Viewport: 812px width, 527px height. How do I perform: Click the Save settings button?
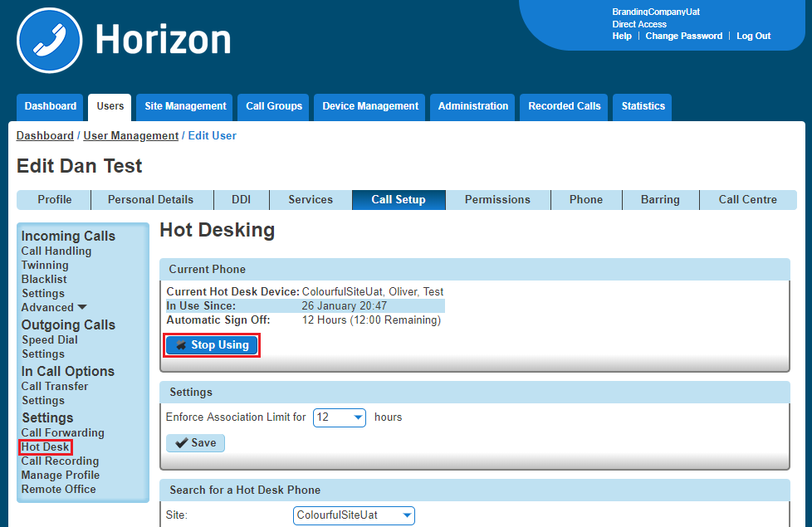(x=195, y=443)
